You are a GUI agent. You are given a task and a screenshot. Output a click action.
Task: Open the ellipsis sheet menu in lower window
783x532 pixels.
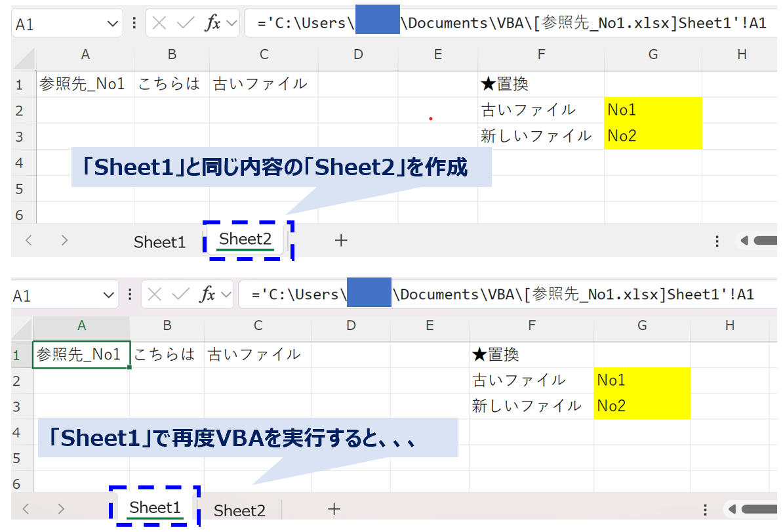tap(705, 509)
